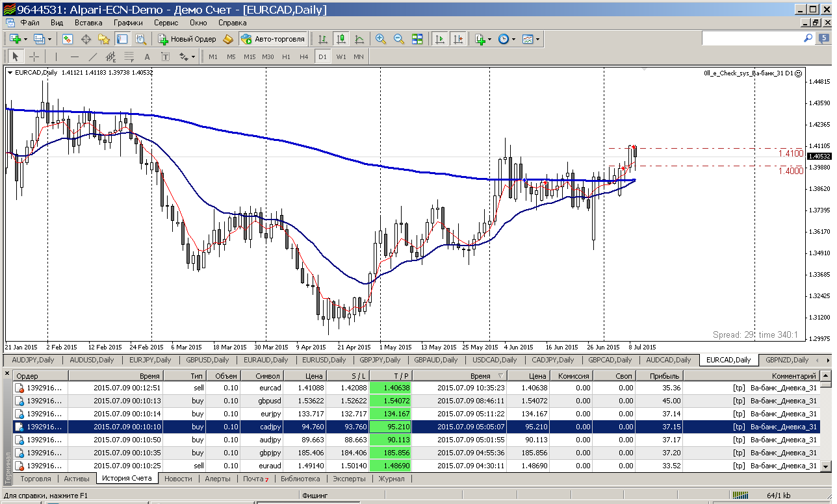Viewport: 837px width, 504px height.
Task: Toggle the Navigator folder-star icon
Action: [104, 39]
